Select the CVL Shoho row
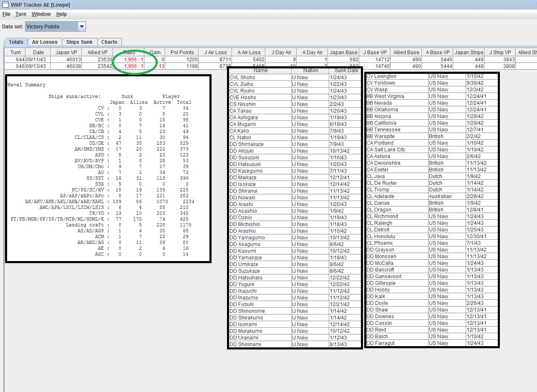Screen dimensions: 537x392 pos(260,78)
